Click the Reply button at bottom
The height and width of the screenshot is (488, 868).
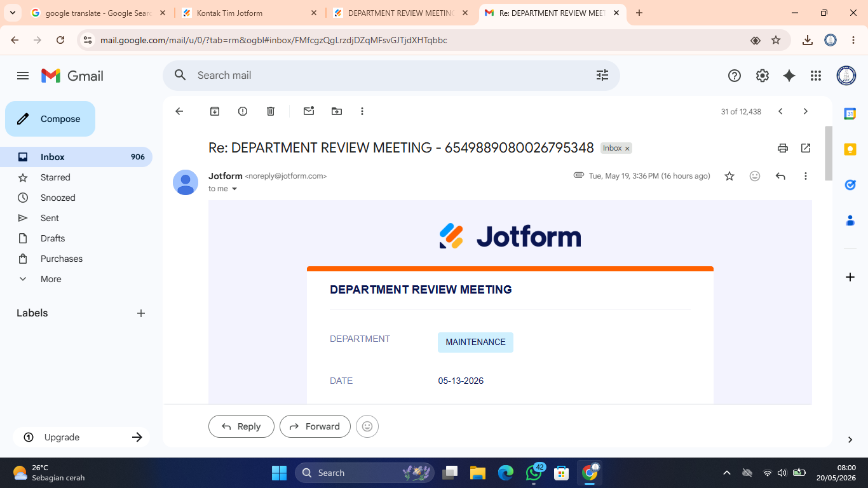(x=241, y=426)
